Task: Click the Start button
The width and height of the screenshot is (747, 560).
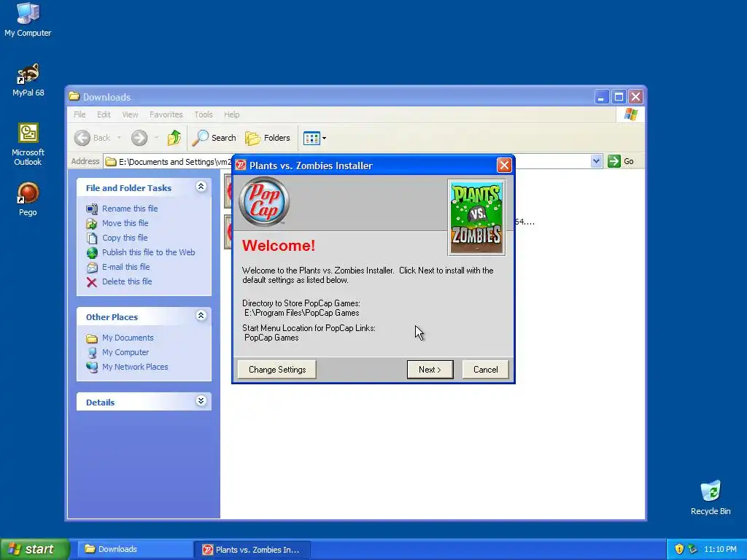Action: 34,549
